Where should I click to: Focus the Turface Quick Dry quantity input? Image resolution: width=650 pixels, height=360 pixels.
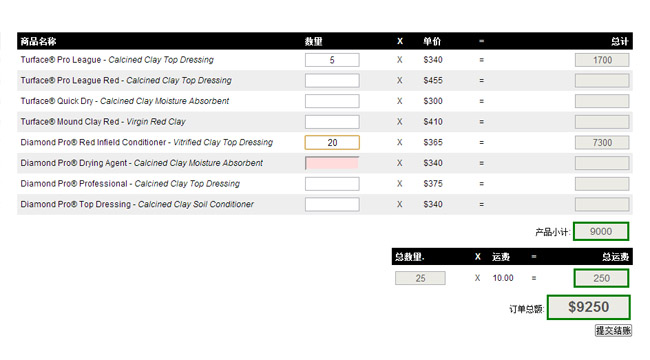[x=332, y=101]
